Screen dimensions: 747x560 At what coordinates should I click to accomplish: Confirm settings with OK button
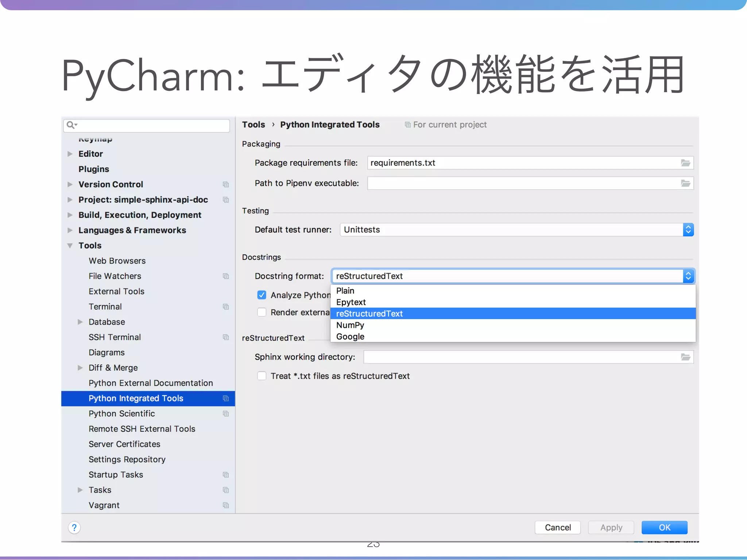coord(665,528)
